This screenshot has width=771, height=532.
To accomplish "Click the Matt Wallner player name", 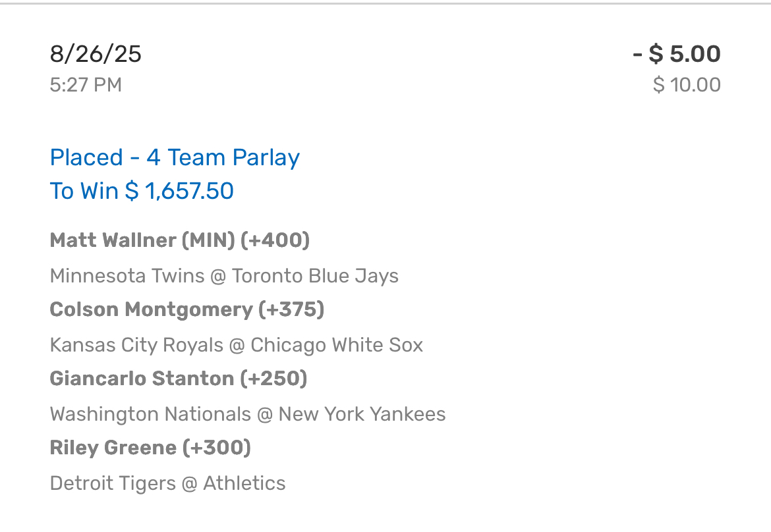I will pos(113,240).
